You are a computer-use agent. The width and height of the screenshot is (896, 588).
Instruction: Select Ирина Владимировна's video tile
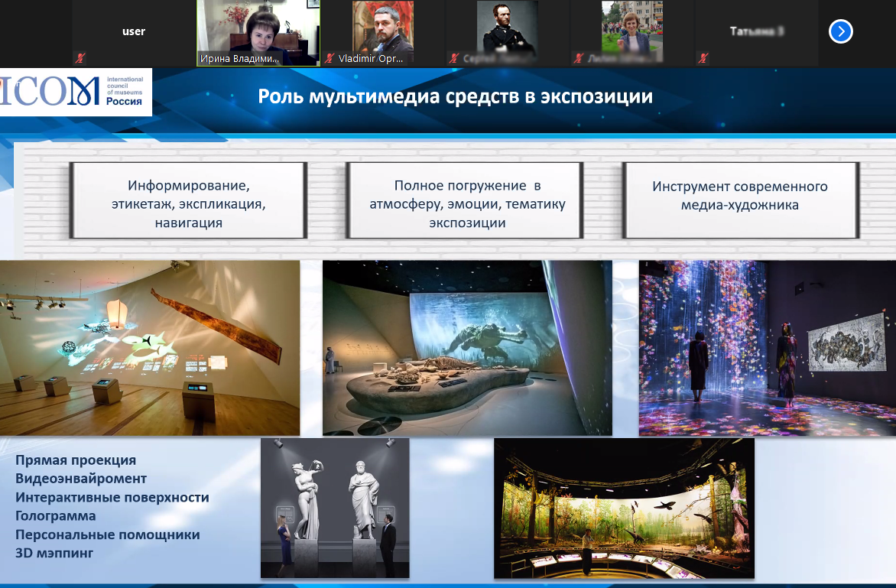(x=258, y=31)
